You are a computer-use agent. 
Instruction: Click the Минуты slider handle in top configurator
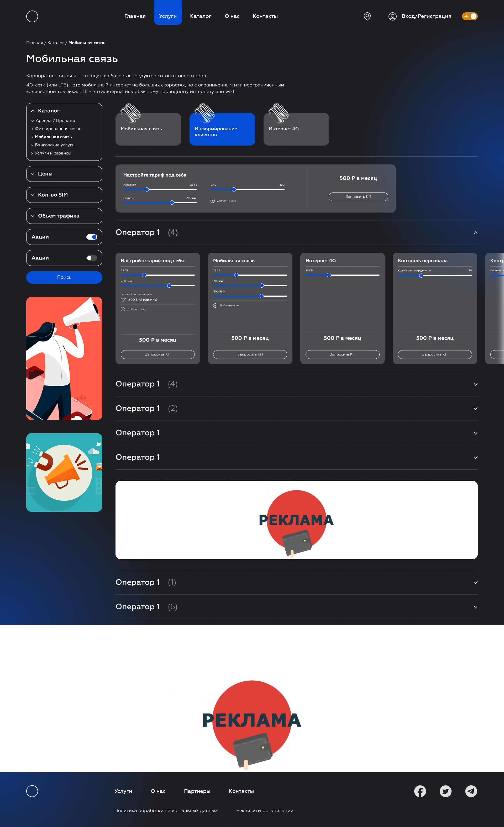[172, 203]
